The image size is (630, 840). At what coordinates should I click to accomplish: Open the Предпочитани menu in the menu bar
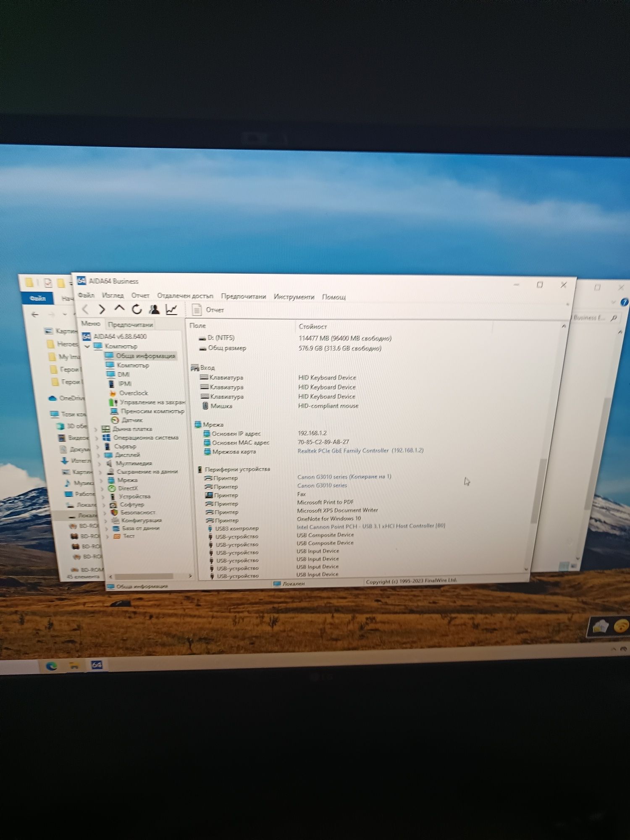click(244, 296)
